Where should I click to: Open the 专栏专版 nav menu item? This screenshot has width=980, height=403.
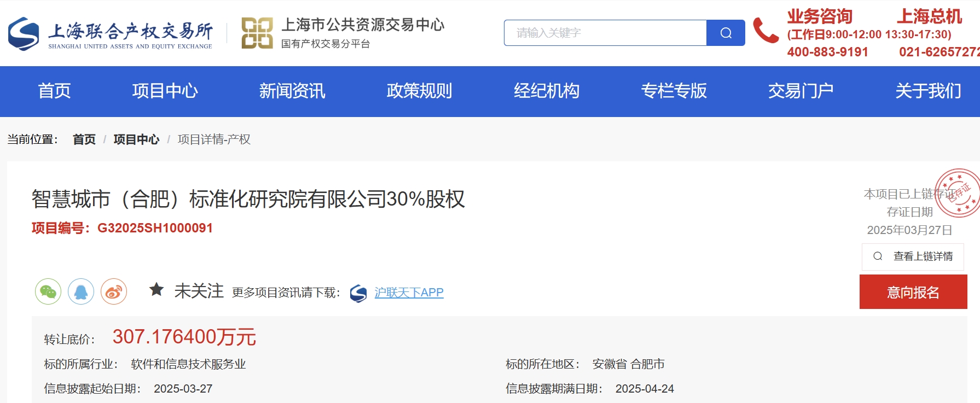point(674,91)
